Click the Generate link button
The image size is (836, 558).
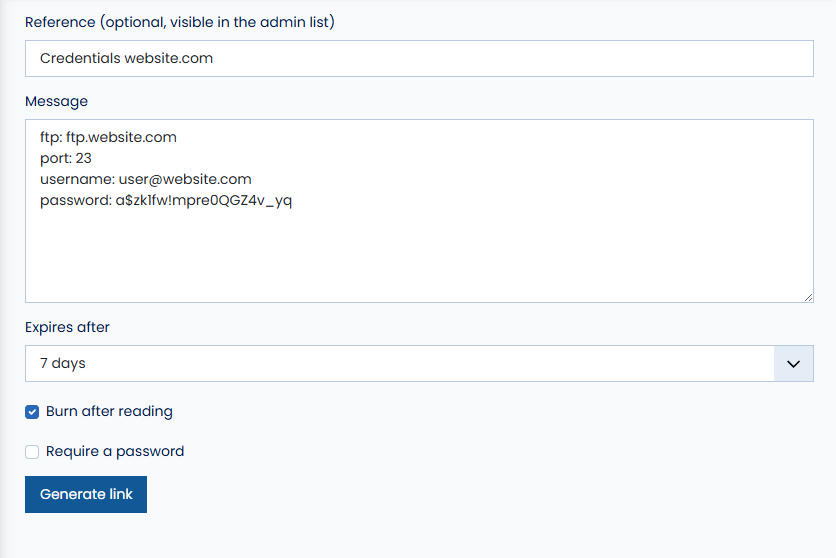(x=86, y=495)
